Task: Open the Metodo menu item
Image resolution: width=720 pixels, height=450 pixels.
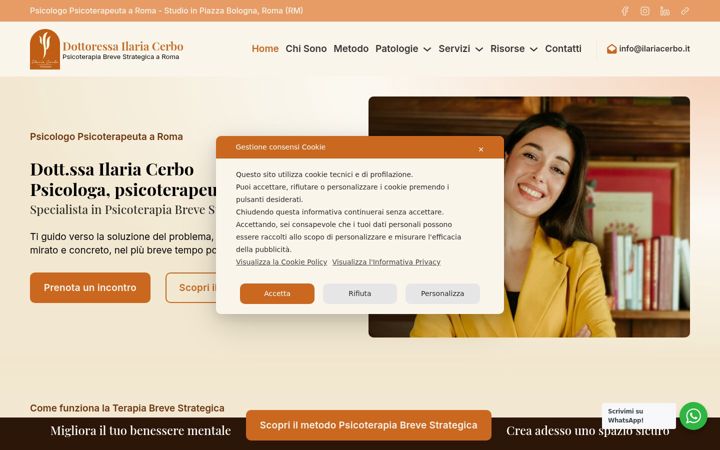Action: point(351,49)
